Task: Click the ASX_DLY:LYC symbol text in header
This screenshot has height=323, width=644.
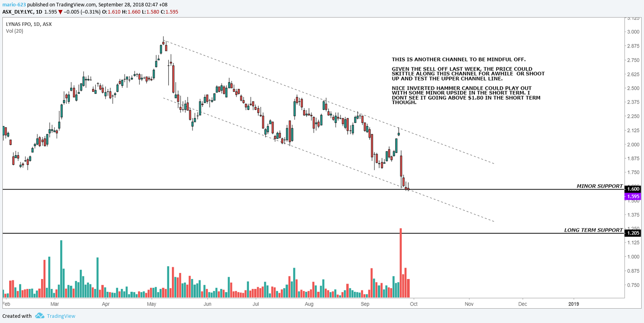Action: click(x=18, y=12)
